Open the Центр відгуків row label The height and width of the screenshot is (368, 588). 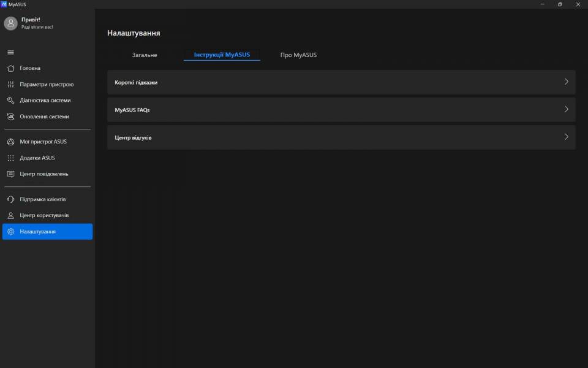coord(133,137)
